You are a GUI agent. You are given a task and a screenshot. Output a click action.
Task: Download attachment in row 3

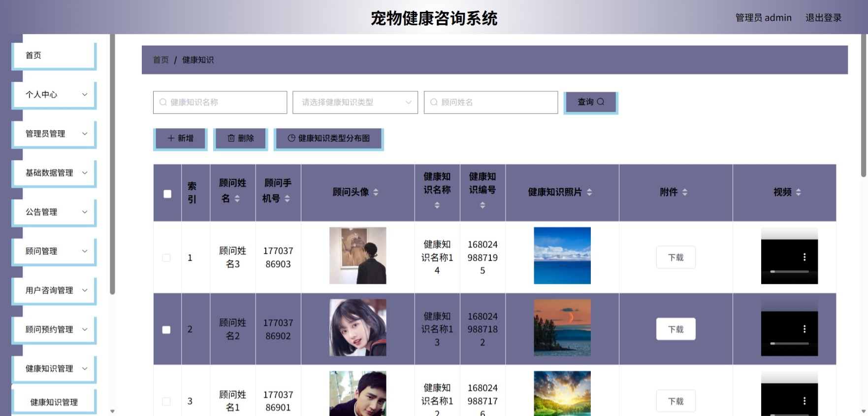[675, 401]
